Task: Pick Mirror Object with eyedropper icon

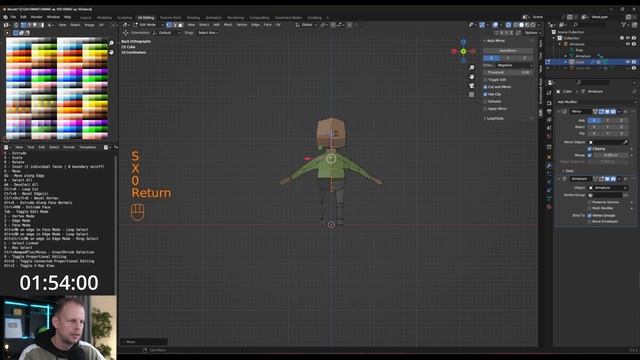Action: click(x=625, y=142)
